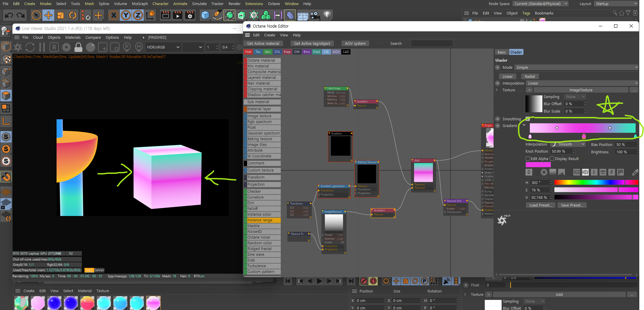This screenshot has height=310, width=644.
Task: Select the Move tool in top toolbar
Action: (x=48, y=15)
